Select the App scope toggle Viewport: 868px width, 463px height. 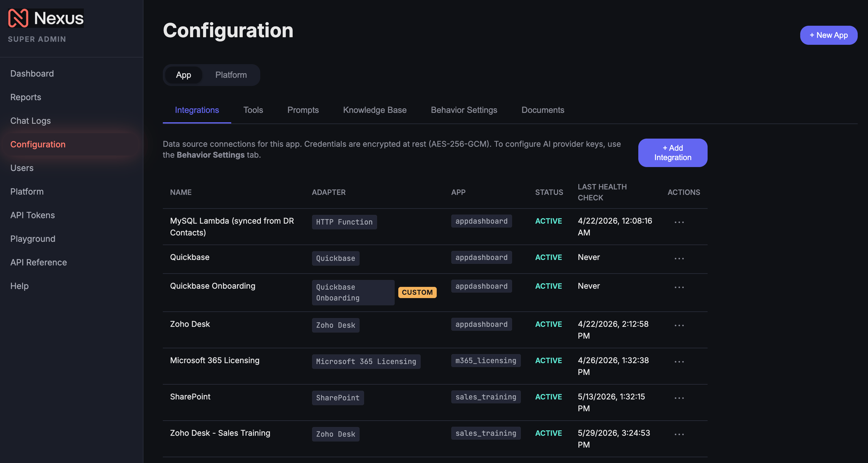click(183, 75)
